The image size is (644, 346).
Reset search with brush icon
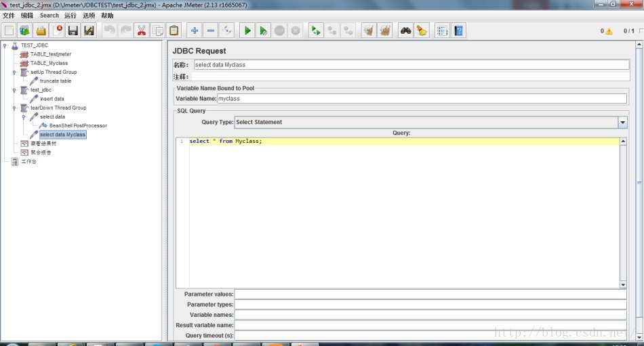422,30
